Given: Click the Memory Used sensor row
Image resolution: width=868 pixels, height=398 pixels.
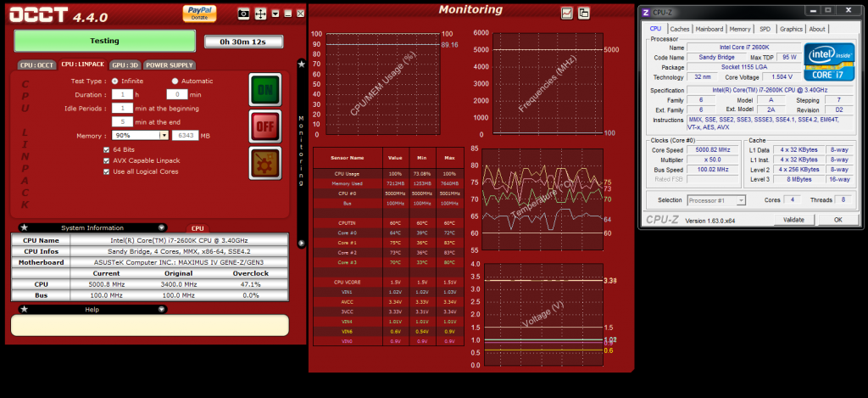Looking at the screenshot, I should click(388, 183).
